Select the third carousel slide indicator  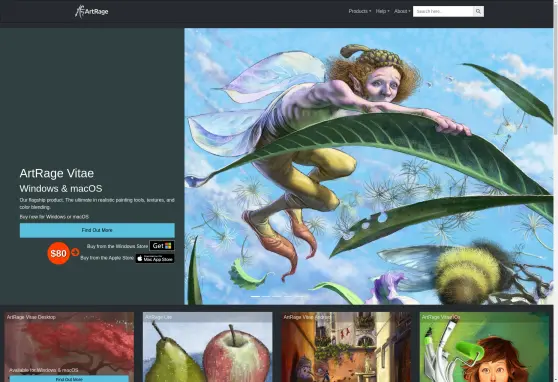[x=277, y=296]
